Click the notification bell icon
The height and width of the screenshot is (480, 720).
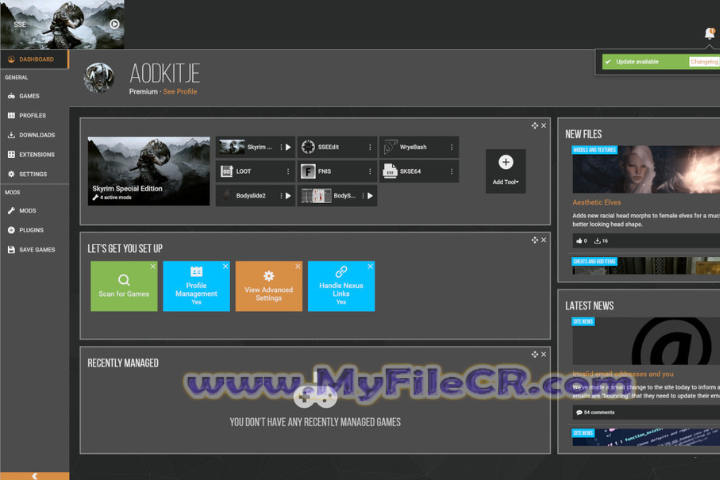click(x=709, y=33)
